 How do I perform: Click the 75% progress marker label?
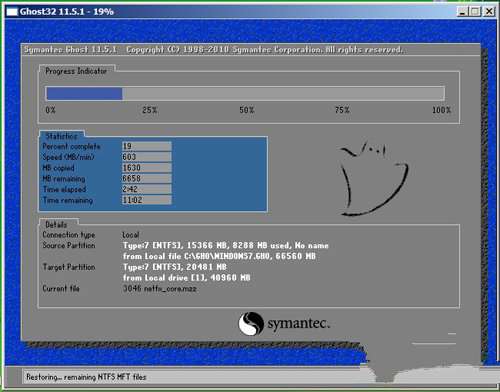point(342,110)
